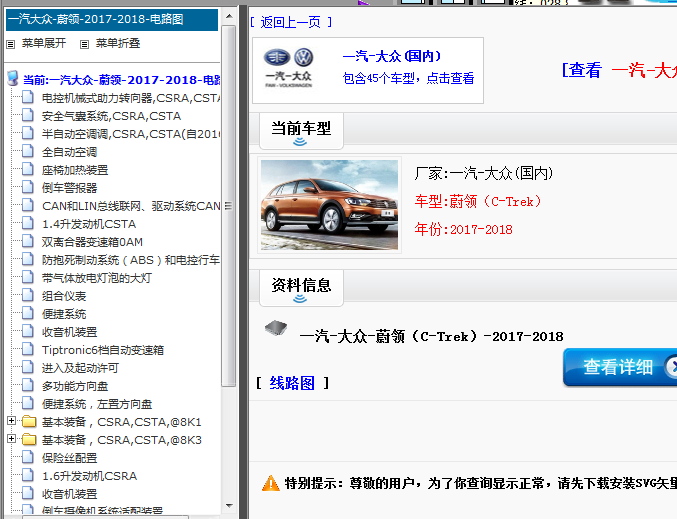Click document icon next to 倒车警报器
This screenshot has height=519, width=677.
[28, 187]
